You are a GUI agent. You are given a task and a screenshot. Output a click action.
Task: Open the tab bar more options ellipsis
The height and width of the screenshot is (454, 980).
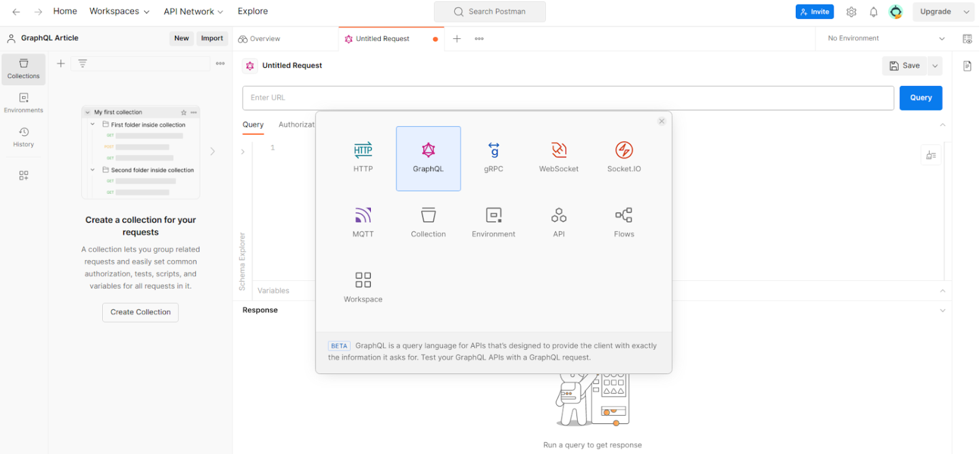(x=479, y=39)
